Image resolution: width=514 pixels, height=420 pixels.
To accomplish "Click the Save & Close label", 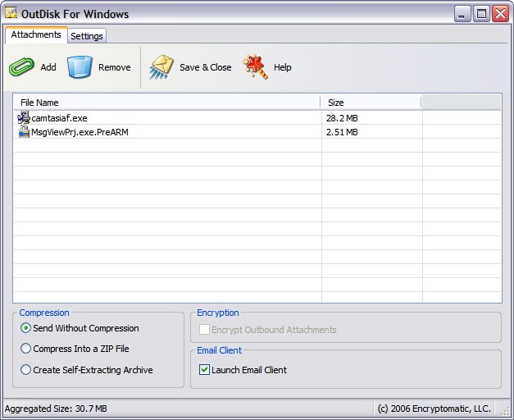I will 206,67.
